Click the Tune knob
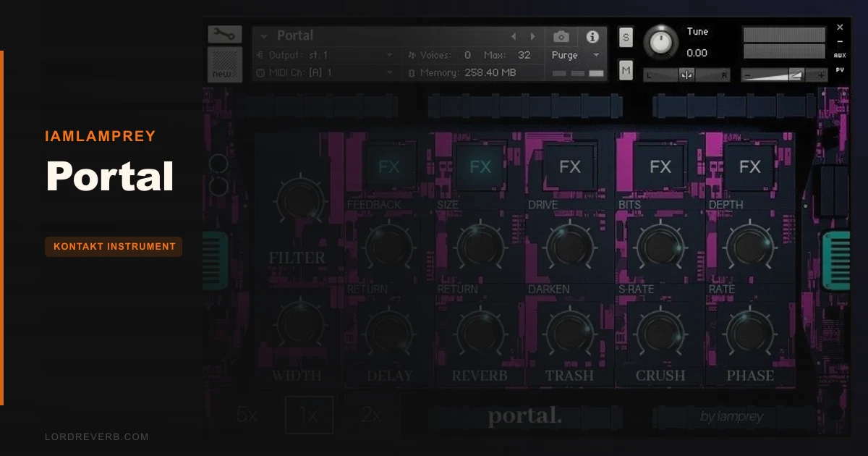868x456 pixels. [x=661, y=43]
